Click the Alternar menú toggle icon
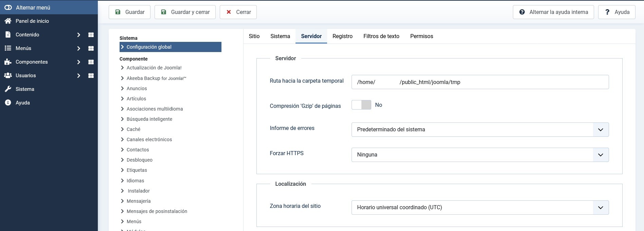 [8, 7]
